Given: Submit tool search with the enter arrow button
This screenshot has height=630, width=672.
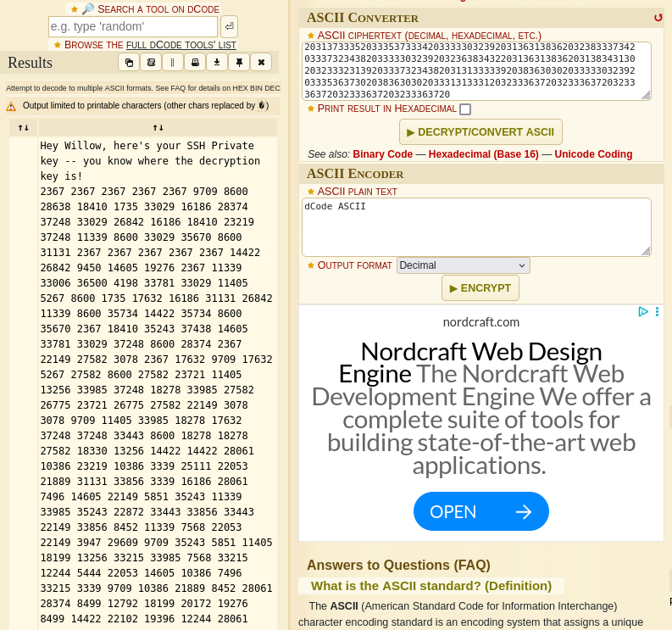Looking at the screenshot, I should point(229,26).
